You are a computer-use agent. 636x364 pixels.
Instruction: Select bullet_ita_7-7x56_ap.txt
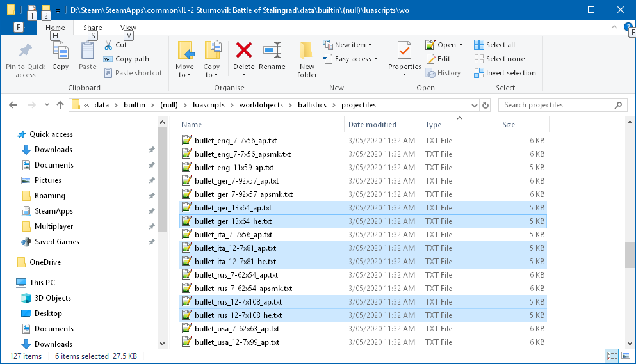[363, 235]
